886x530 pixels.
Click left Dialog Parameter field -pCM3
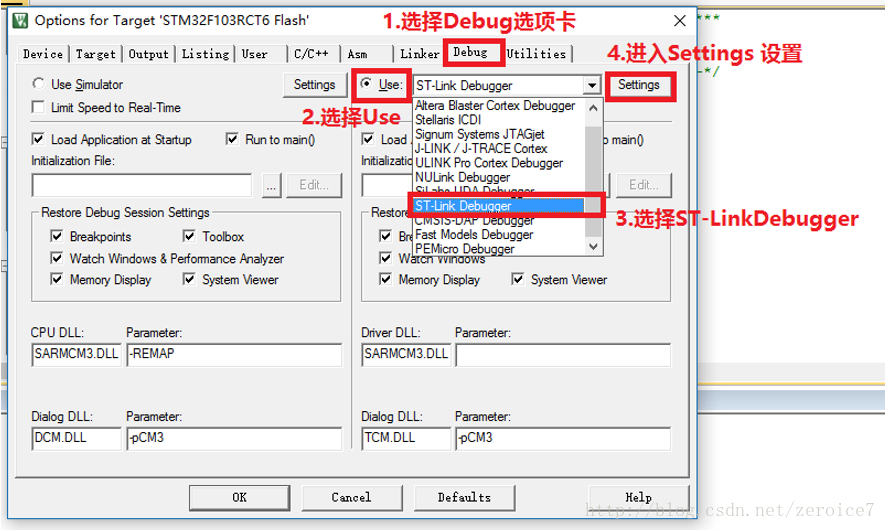pos(234,438)
